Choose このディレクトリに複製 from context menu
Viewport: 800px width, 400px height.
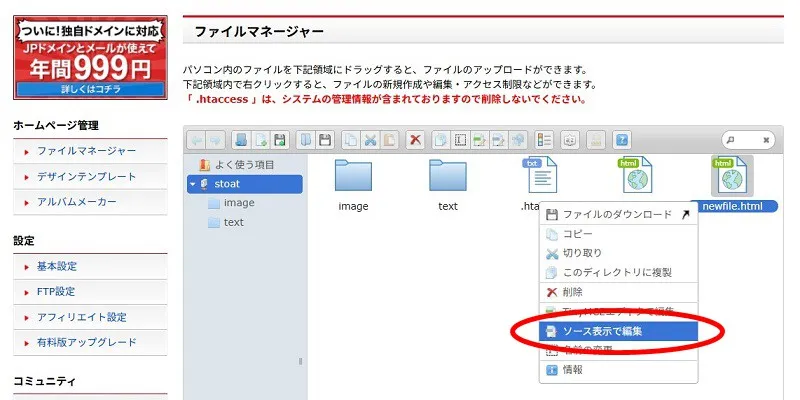(618, 272)
